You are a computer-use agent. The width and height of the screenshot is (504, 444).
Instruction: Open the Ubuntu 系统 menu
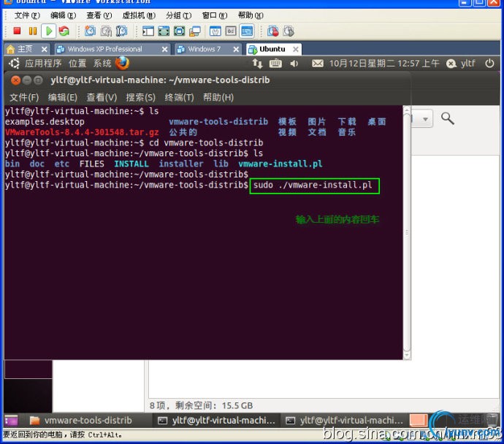(102, 64)
